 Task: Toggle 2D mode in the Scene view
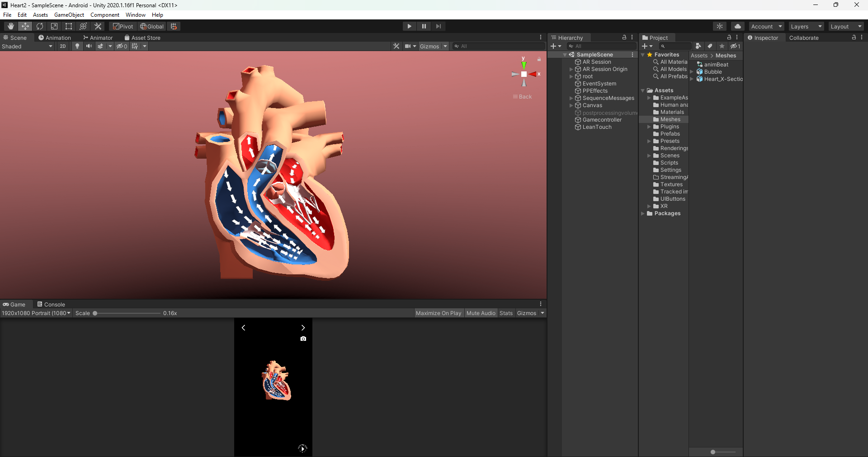(x=63, y=46)
